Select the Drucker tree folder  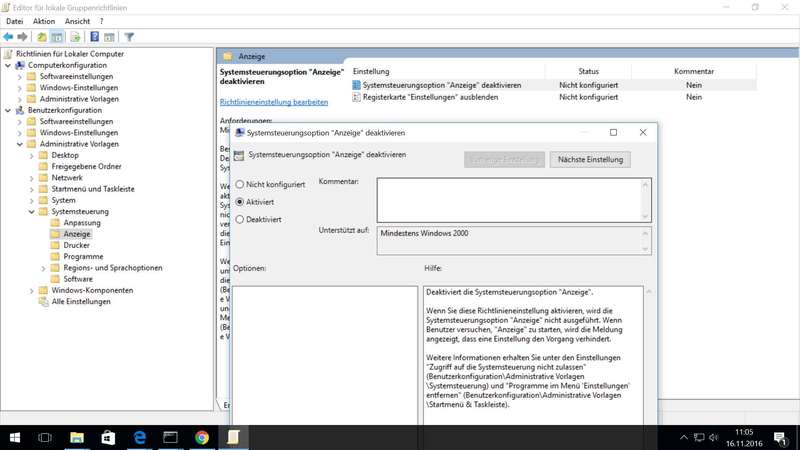tap(76, 245)
